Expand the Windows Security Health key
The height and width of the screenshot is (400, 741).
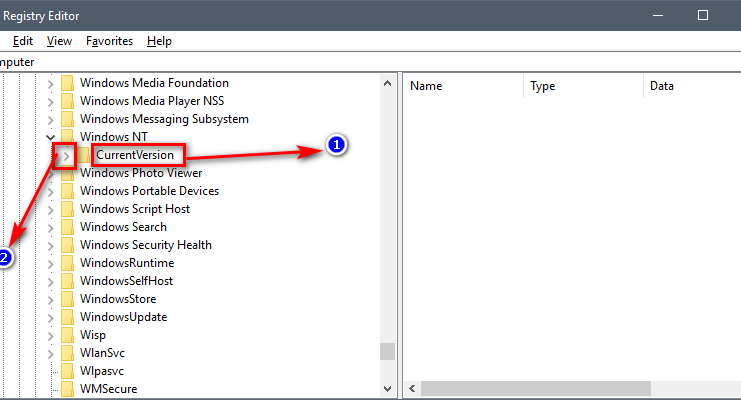click(x=51, y=246)
